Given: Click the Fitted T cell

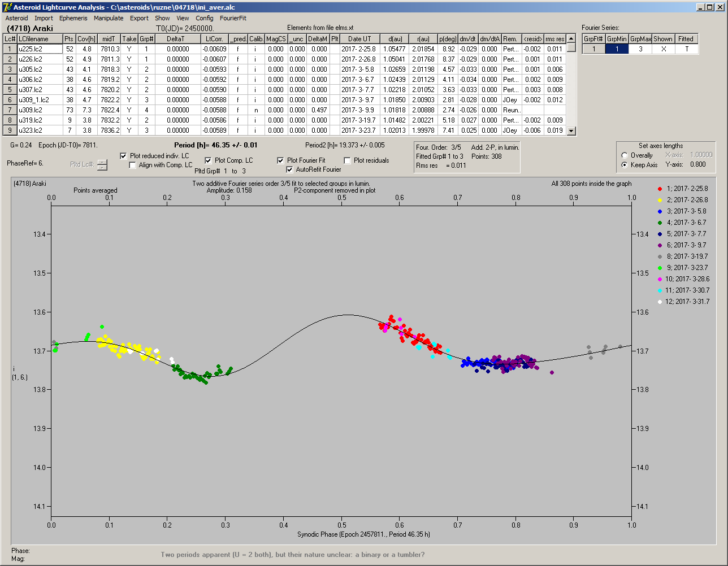Looking at the screenshot, I should pyautogui.click(x=686, y=49).
